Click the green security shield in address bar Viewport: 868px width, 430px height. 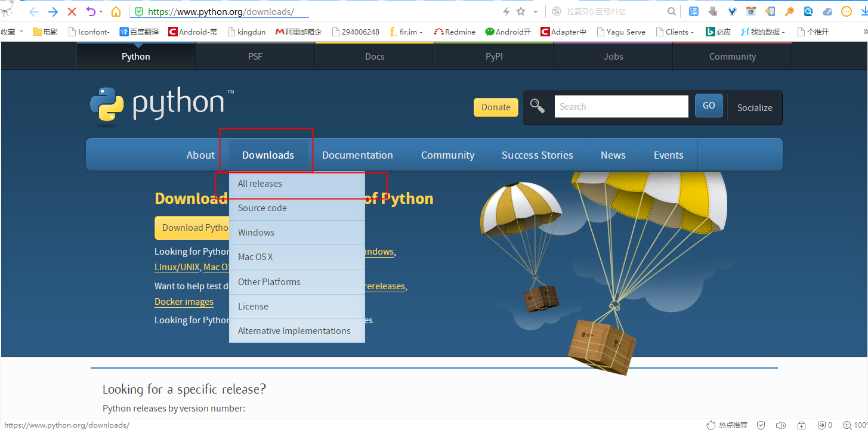139,11
